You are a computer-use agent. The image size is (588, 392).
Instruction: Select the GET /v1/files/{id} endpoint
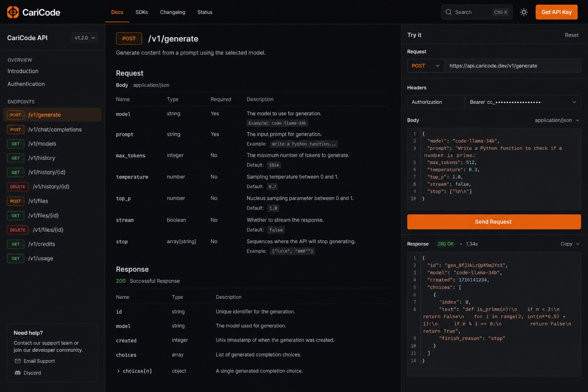tap(52, 215)
